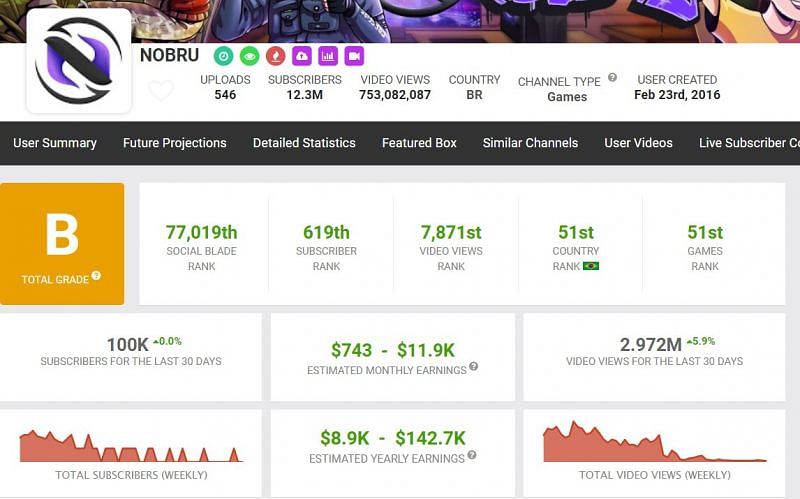
Task: View the Similar Channels tab
Action: click(x=530, y=143)
